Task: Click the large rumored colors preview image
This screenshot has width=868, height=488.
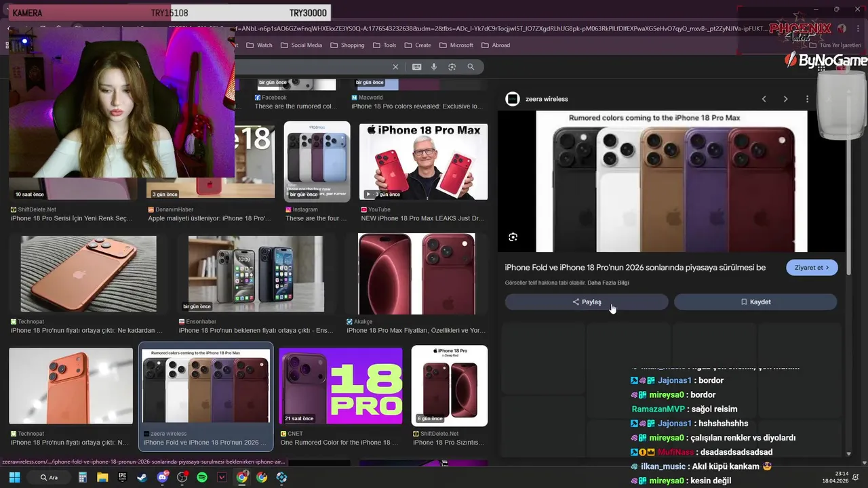Action: [671, 182]
